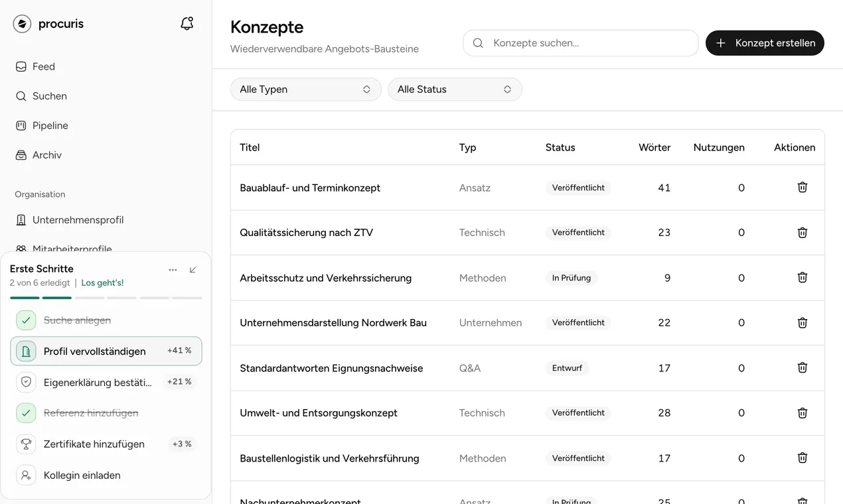The image size is (843, 504).
Task: Open Umwelt- und Entsorgungskonzept concept
Action: (319, 413)
